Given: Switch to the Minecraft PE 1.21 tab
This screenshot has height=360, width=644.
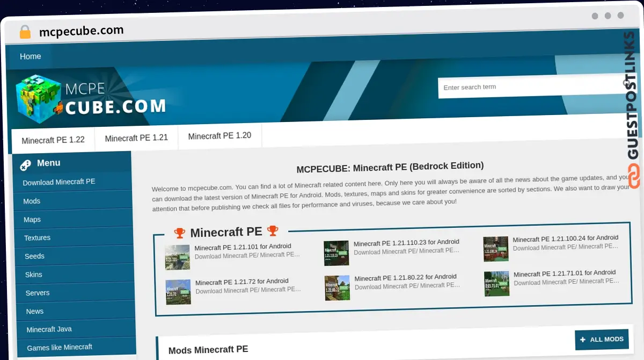Looking at the screenshot, I should tap(136, 138).
